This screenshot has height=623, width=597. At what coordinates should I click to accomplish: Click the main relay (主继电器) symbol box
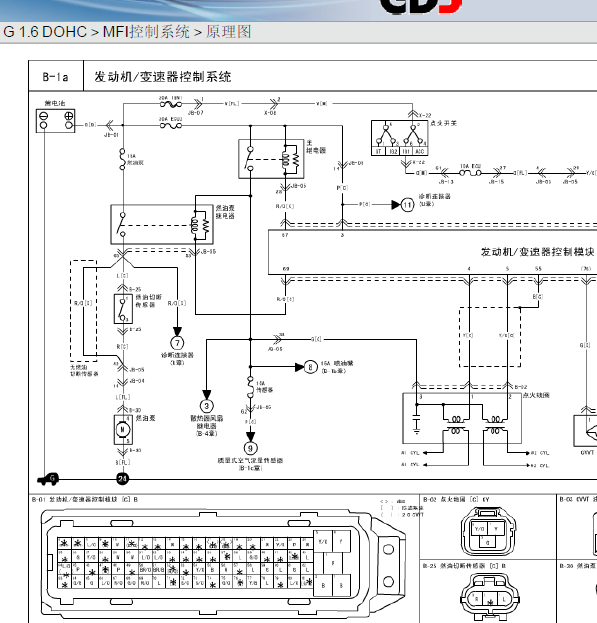pos(271,159)
